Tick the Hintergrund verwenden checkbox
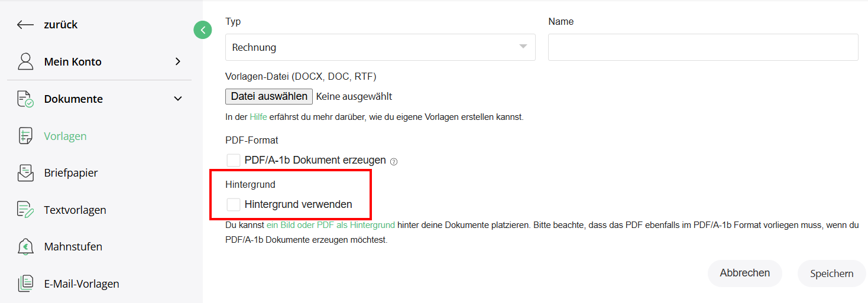The width and height of the screenshot is (868, 303). (x=234, y=204)
